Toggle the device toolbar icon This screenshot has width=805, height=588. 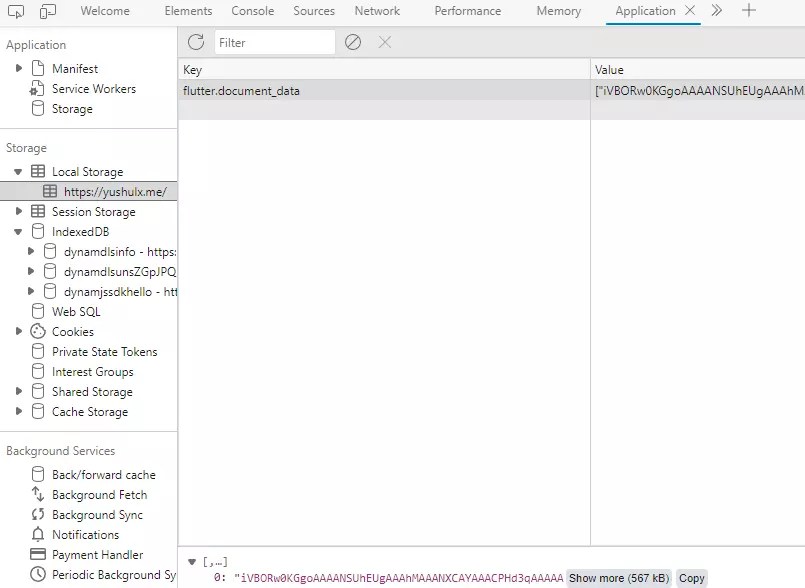click(x=47, y=10)
